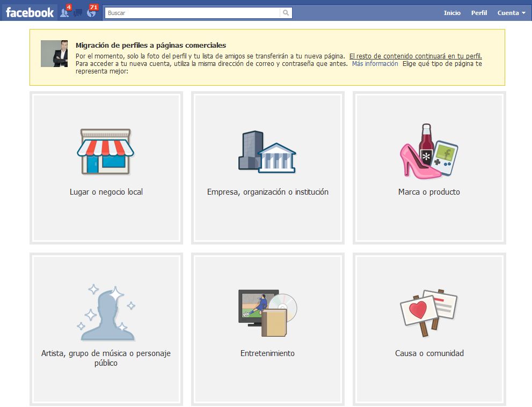The width and height of the screenshot is (532, 407).
Task: Focus the Buscar search field
Action: click(192, 13)
